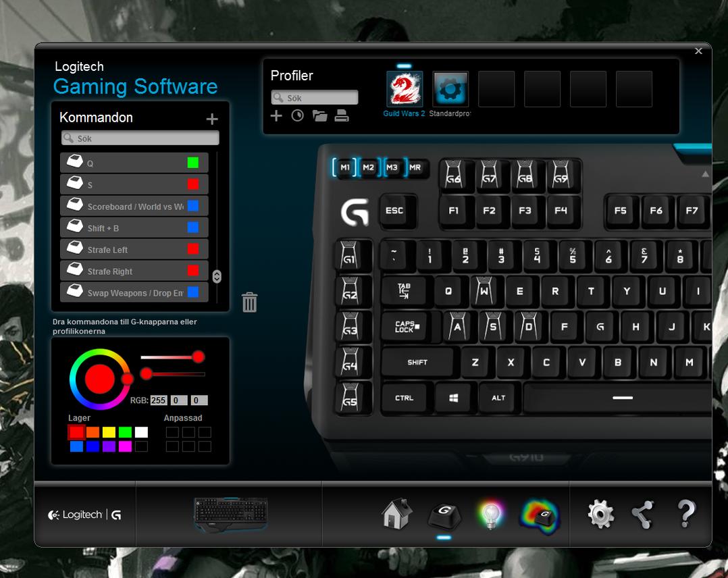Switch to M2 mode

click(x=369, y=167)
